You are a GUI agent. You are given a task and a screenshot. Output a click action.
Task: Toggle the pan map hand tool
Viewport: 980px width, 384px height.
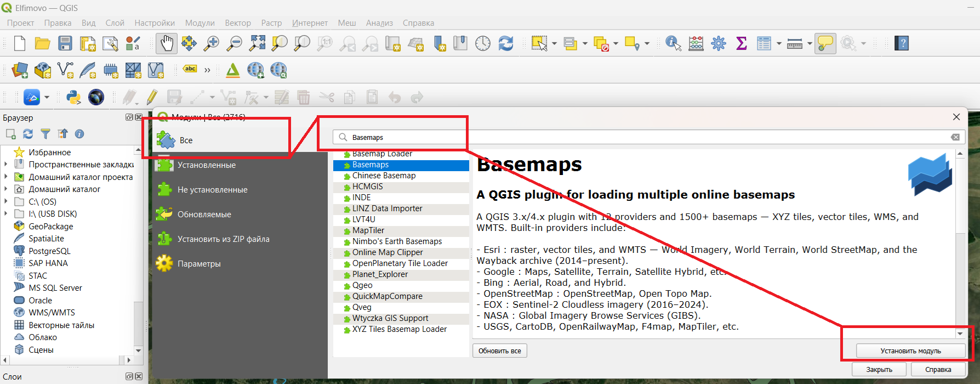click(167, 43)
